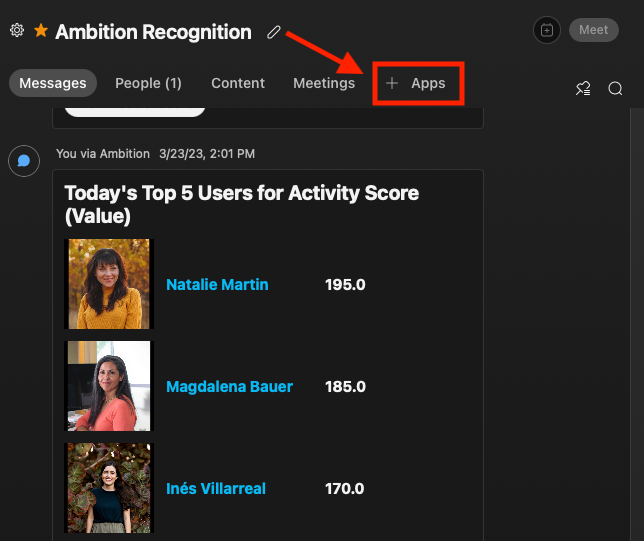Toggle the orange favorite star

pyautogui.click(x=41, y=31)
